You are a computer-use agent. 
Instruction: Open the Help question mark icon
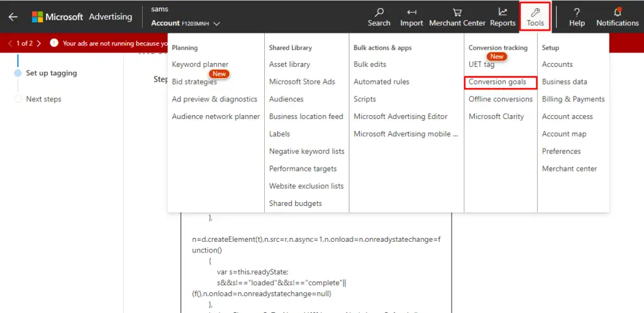[x=577, y=12]
